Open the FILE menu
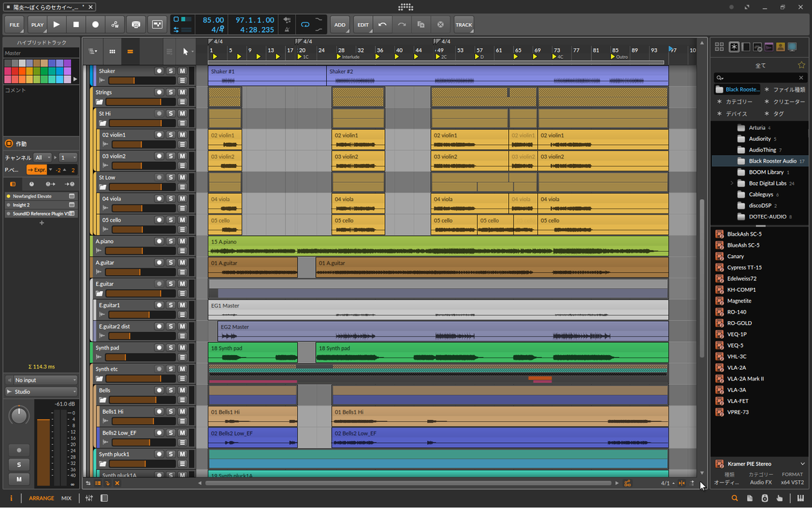The height and width of the screenshot is (508, 812). [x=15, y=24]
